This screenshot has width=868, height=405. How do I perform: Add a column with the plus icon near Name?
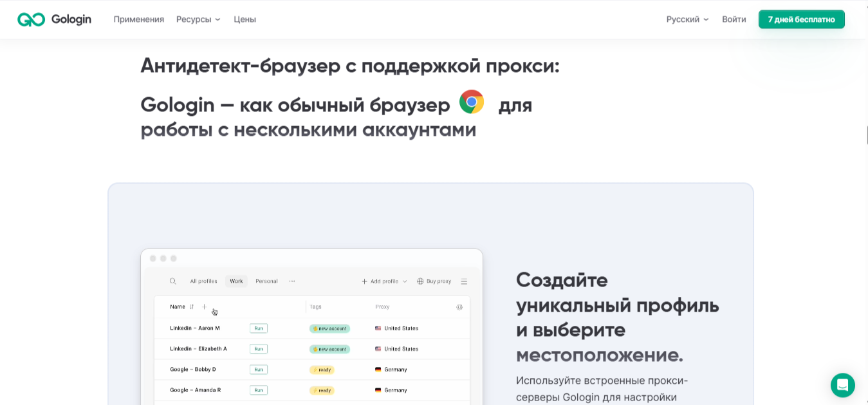click(204, 306)
